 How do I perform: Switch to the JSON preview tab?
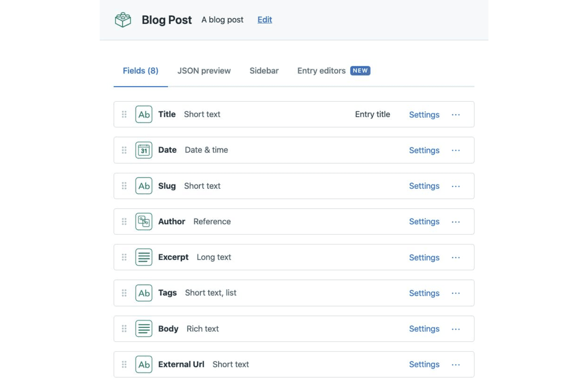coord(204,71)
